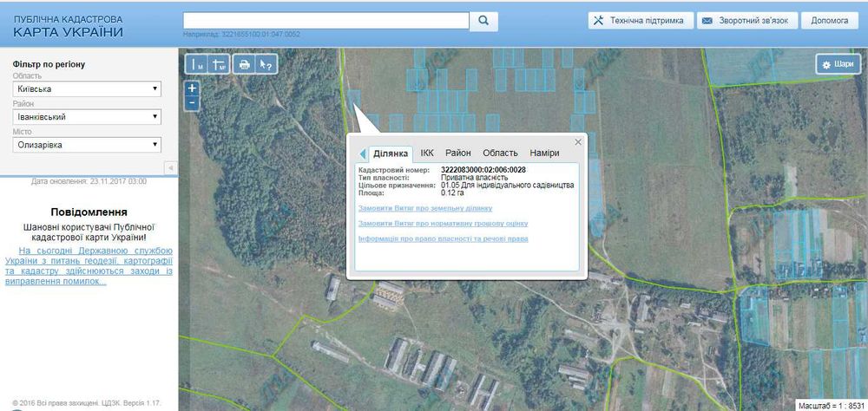Zoom out the map with minus button
This screenshot has width=868, height=411.
click(192, 103)
